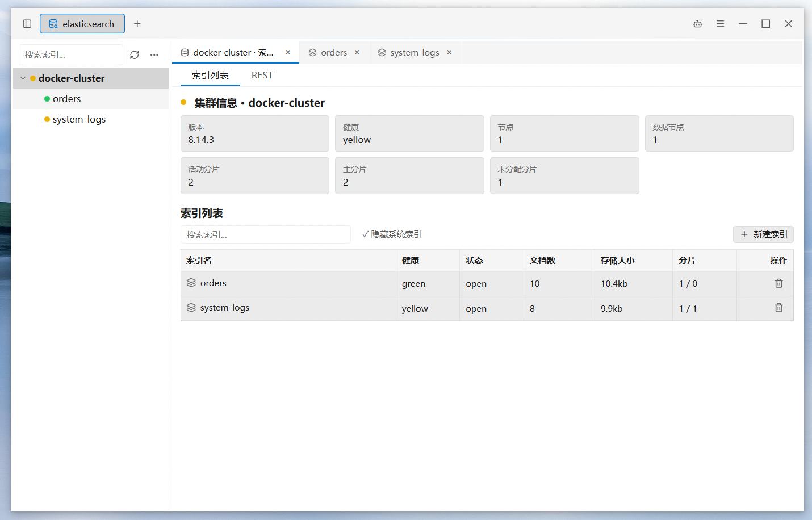Minimize the application window

click(x=743, y=24)
